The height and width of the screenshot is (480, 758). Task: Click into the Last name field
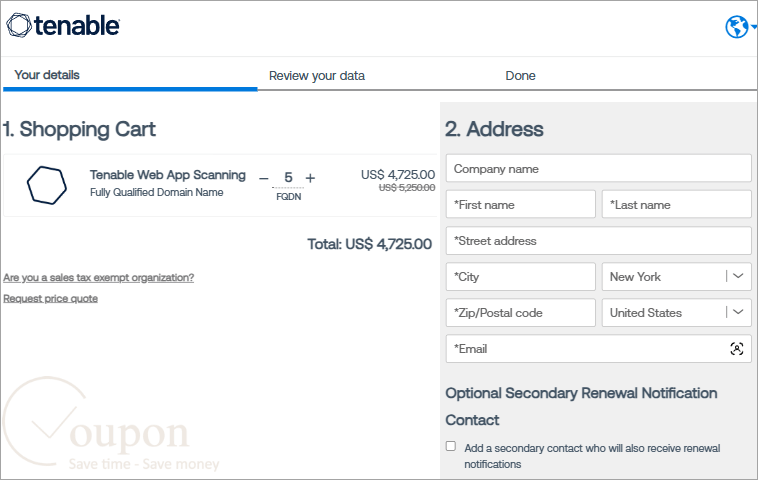676,204
